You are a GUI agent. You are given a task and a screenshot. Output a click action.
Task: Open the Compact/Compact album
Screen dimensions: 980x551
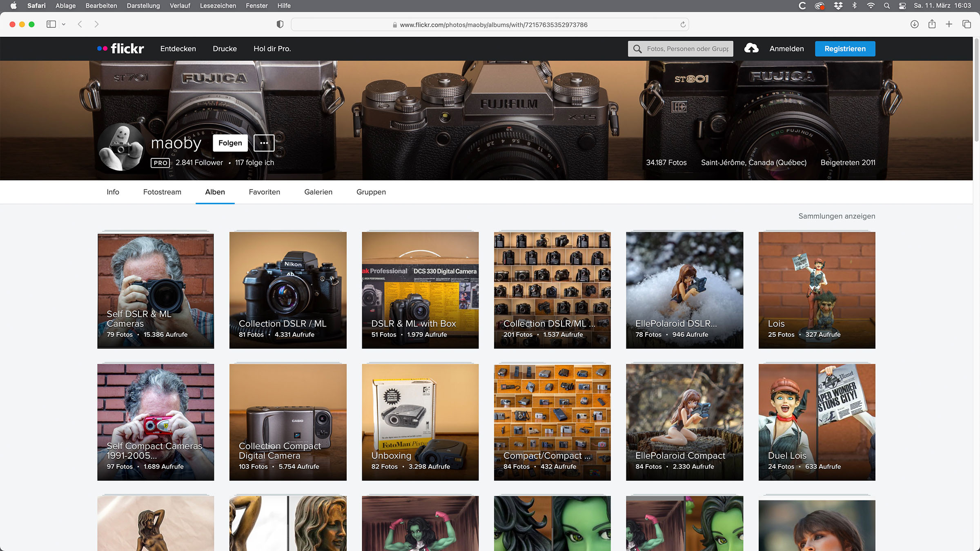pos(552,422)
